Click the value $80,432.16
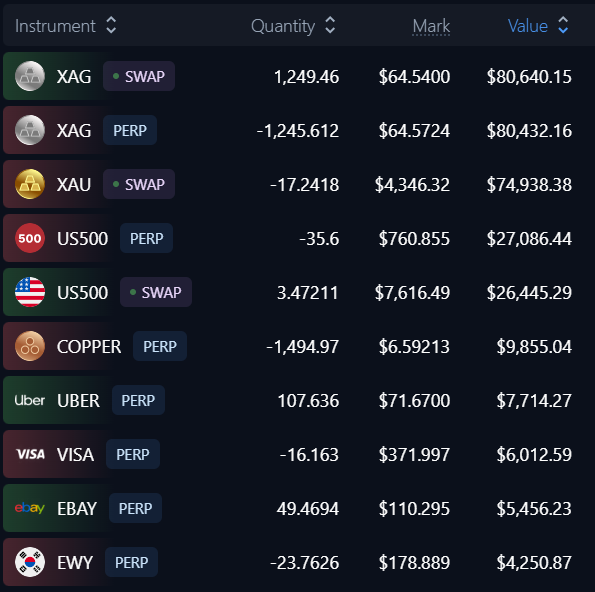This screenshot has width=595, height=592. click(x=529, y=131)
